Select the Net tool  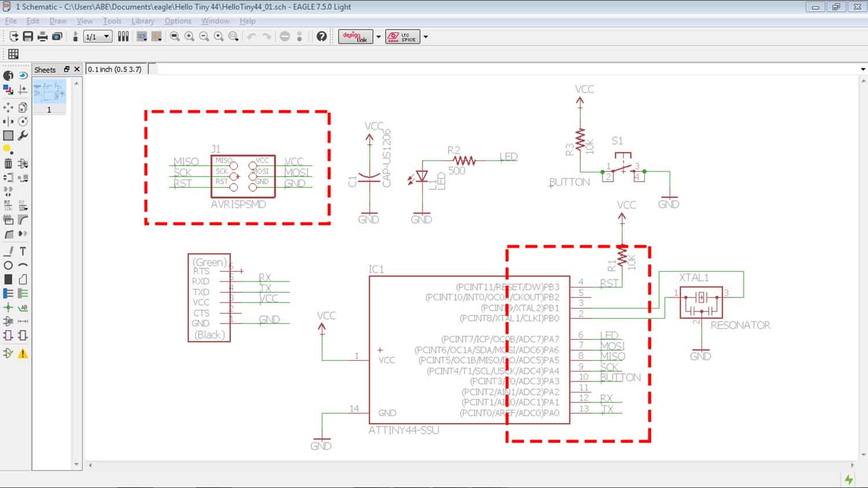point(23,293)
